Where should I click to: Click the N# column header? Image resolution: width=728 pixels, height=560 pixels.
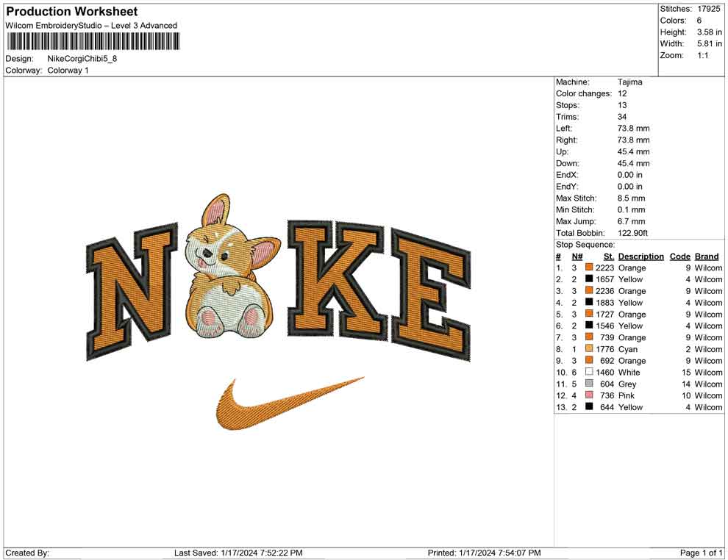click(577, 256)
